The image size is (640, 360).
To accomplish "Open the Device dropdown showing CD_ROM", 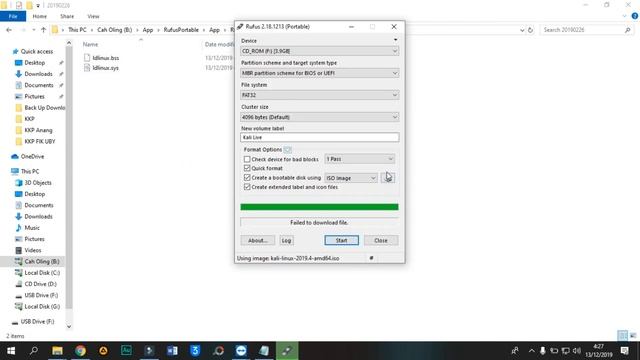I will coord(320,51).
